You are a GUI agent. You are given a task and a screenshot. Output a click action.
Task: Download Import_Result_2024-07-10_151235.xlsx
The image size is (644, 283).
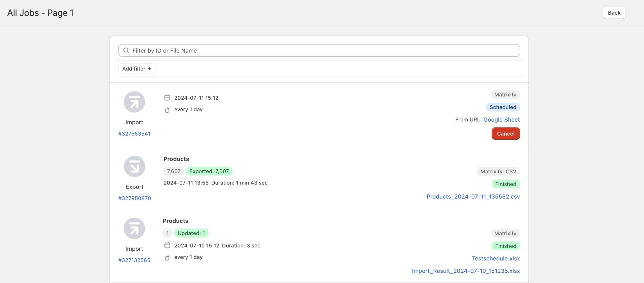(x=465, y=271)
